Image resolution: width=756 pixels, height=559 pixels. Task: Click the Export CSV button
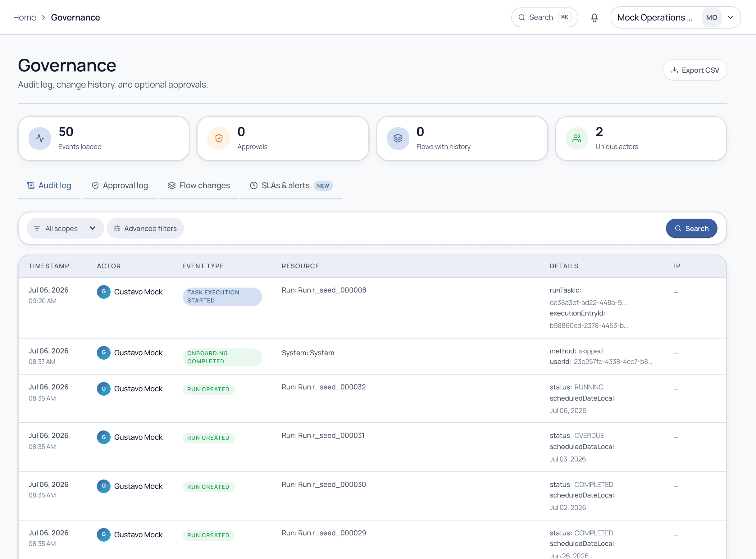pos(695,70)
